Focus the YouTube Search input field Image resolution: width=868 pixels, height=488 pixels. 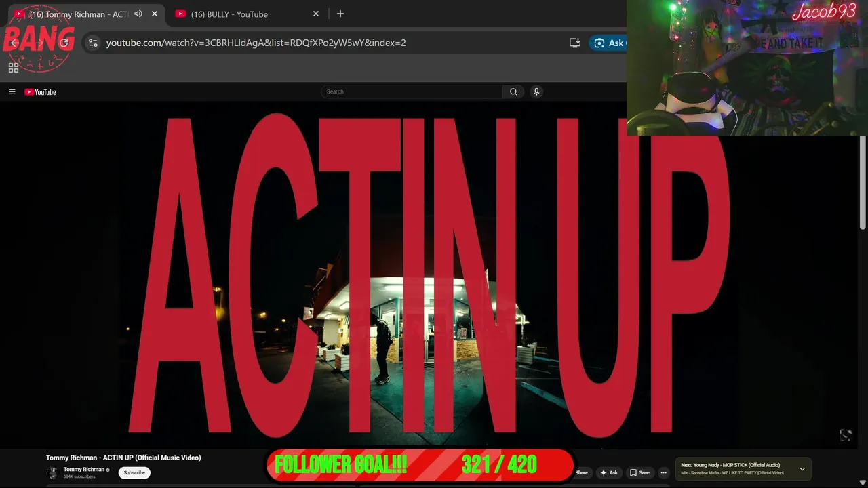tap(412, 91)
